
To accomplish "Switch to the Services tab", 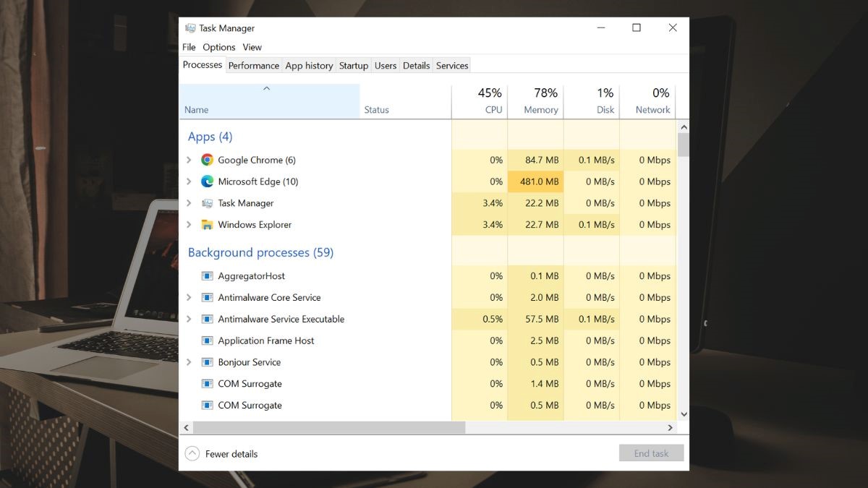I will pos(452,66).
